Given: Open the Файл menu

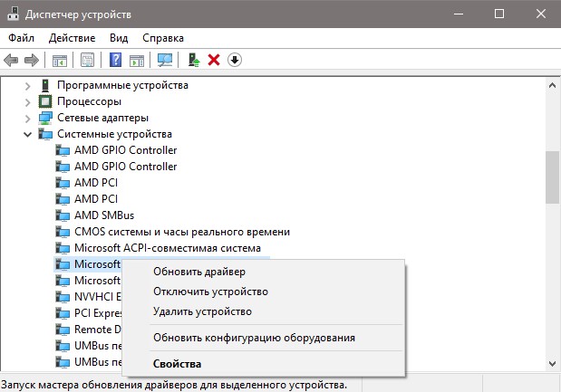Looking at the screenshot, I should pos(21,38).
